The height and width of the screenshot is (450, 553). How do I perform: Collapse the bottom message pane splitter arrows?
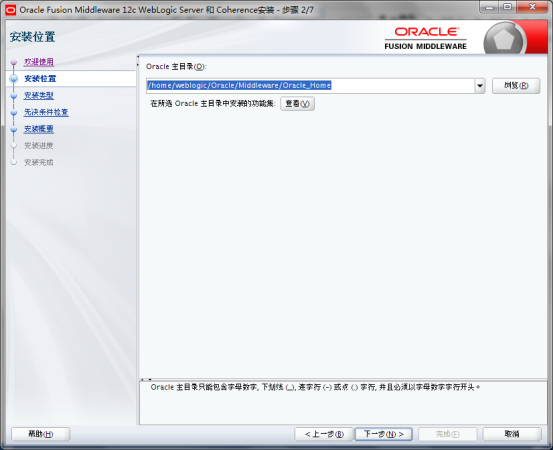pyautogui.click(x=146, y=379)
